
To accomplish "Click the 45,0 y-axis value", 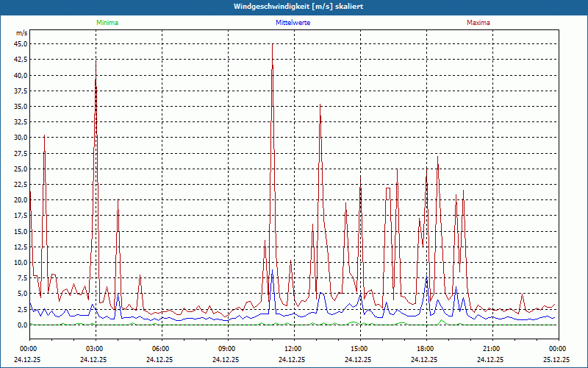I will (20, 44).
